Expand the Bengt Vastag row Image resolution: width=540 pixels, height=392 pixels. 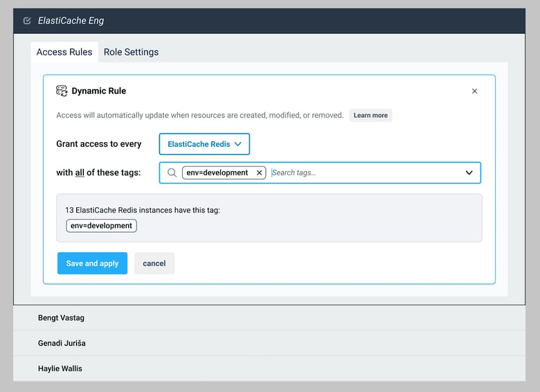(x=61, y=318)
